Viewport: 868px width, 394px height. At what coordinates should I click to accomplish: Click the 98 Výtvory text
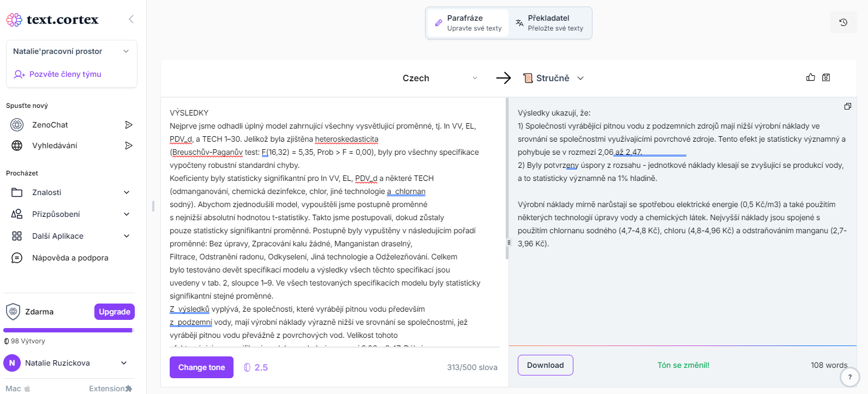pyautogui.click(x=28, y=341)
